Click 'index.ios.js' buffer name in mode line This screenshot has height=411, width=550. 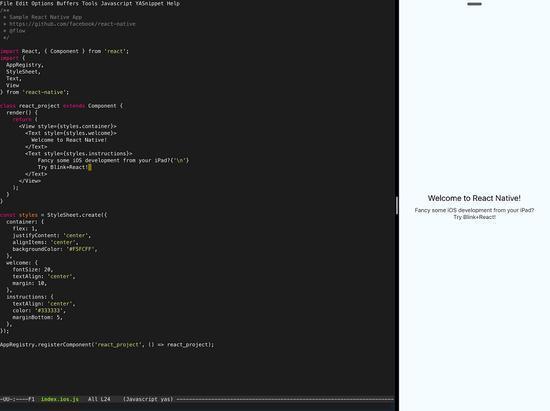60,399
